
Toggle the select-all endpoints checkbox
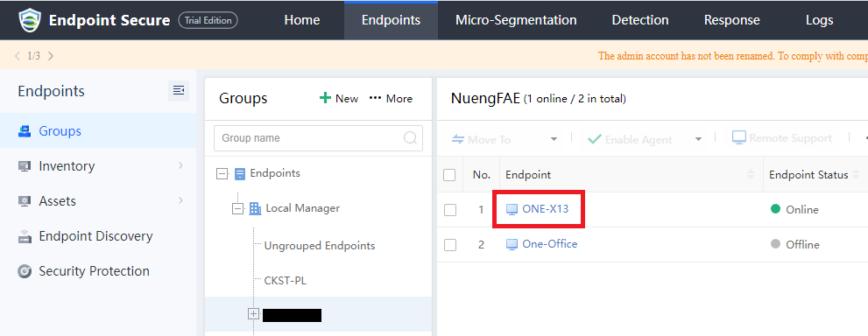point(449,175)
